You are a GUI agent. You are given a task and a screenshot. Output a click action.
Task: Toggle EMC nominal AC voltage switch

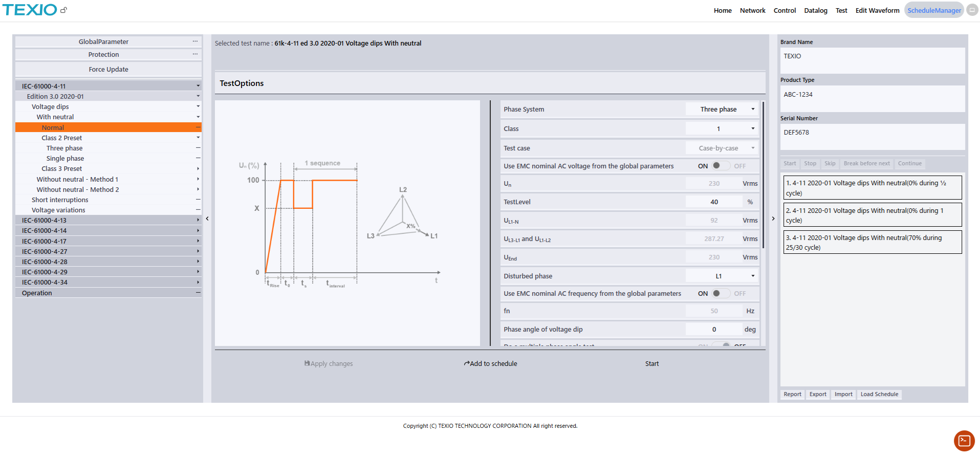(x=721, y=166)
